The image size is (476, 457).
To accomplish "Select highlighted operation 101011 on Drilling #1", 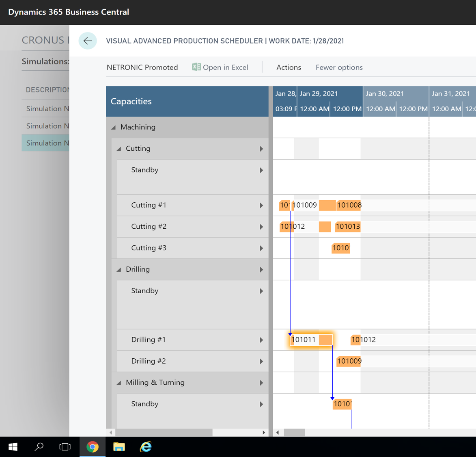I will (x=311, y=340).
